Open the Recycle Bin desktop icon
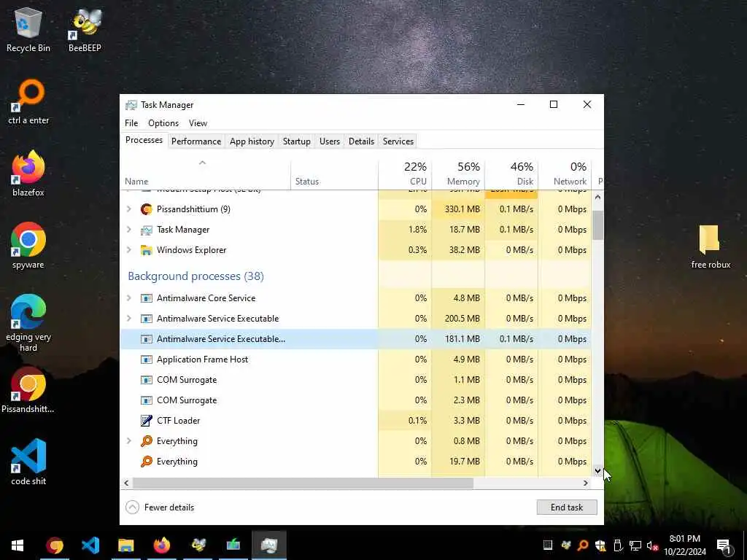Viewport: 747px width, 560px height. click(28, 31)
